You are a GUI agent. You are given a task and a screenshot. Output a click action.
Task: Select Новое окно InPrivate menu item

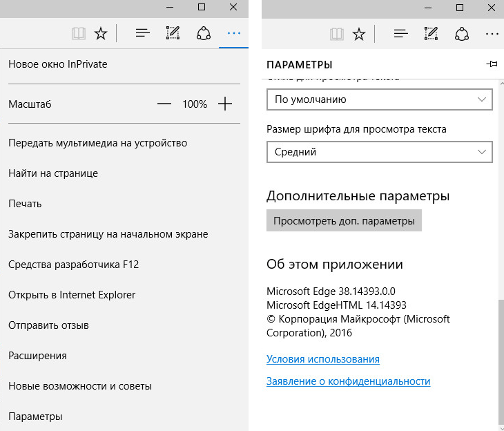coord(58,64)
